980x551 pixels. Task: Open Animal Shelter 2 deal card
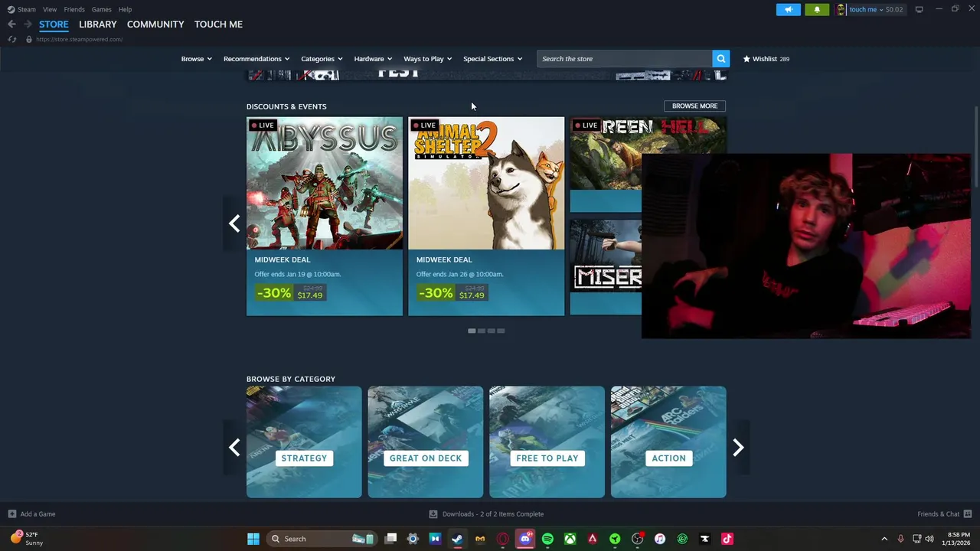(486, 216)
